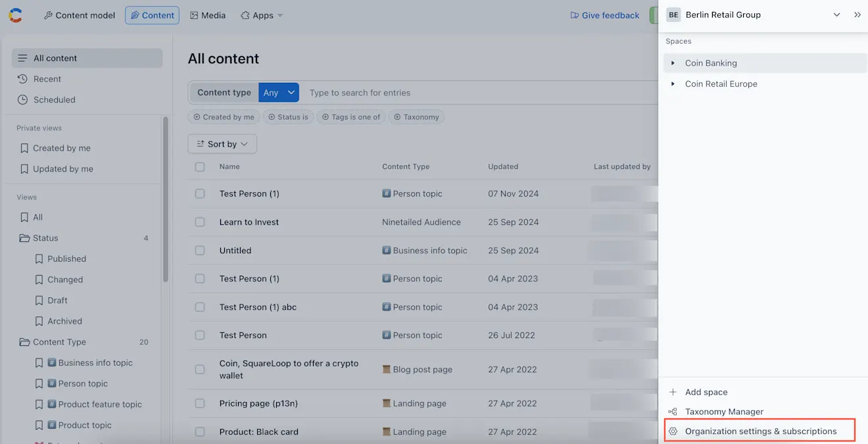868x444 pixels.
Task: Open the Archived status view
Action: [x=64, y=322]
